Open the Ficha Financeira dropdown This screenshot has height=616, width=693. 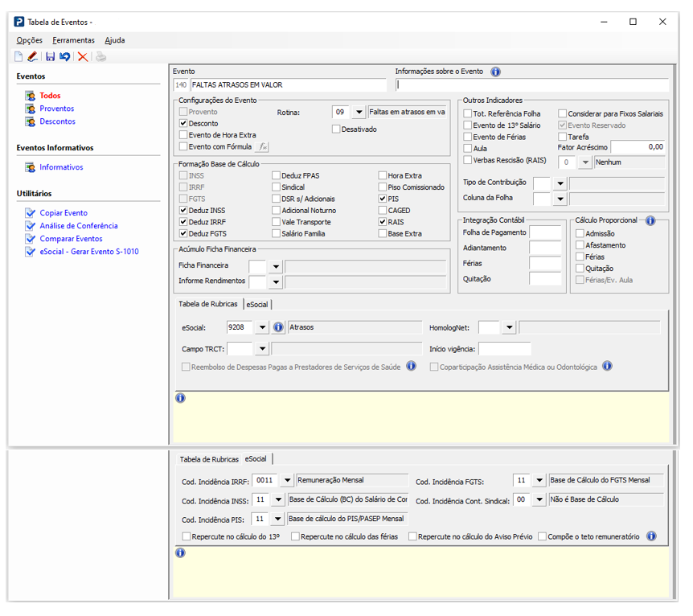click(276, 266)
